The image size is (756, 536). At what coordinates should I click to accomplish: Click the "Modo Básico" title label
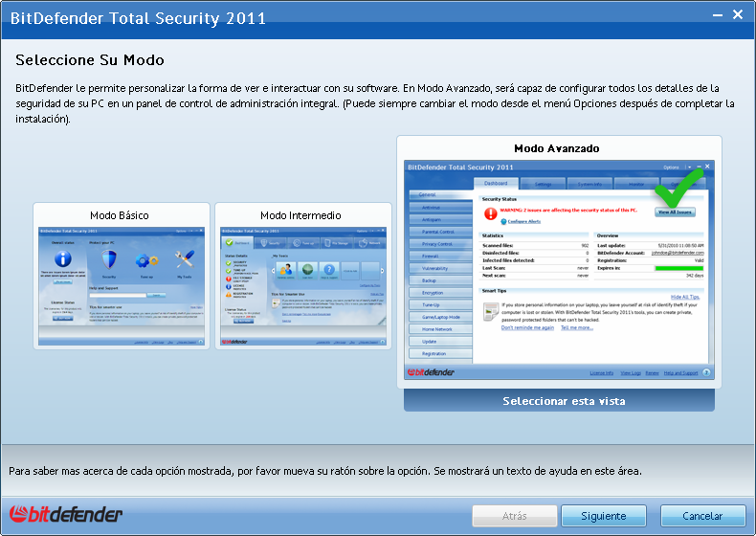point(119,215)
